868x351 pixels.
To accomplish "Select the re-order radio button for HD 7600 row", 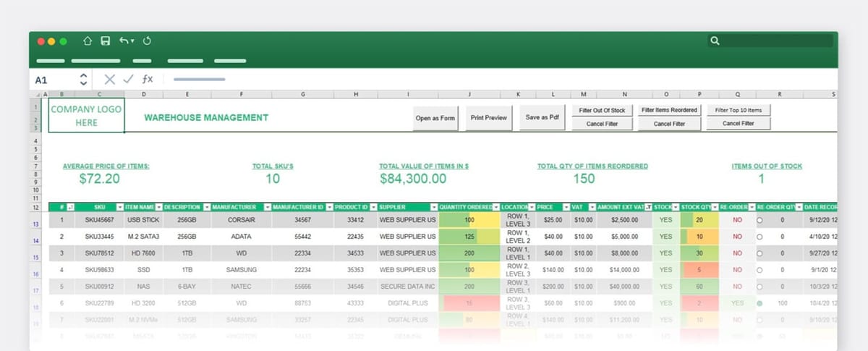I will pos(759,253).
